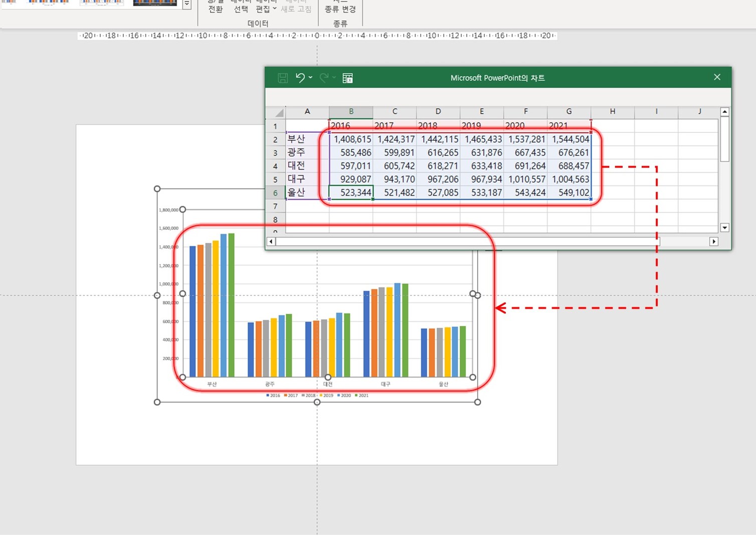This screenshot has height=535, width=756.
Task: Select cell containing 1,408,615
Action: tap(351, 139)
